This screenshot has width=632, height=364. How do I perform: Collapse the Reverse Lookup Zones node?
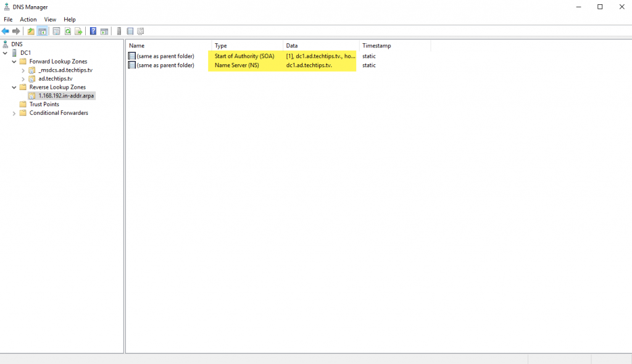[14, 88]
